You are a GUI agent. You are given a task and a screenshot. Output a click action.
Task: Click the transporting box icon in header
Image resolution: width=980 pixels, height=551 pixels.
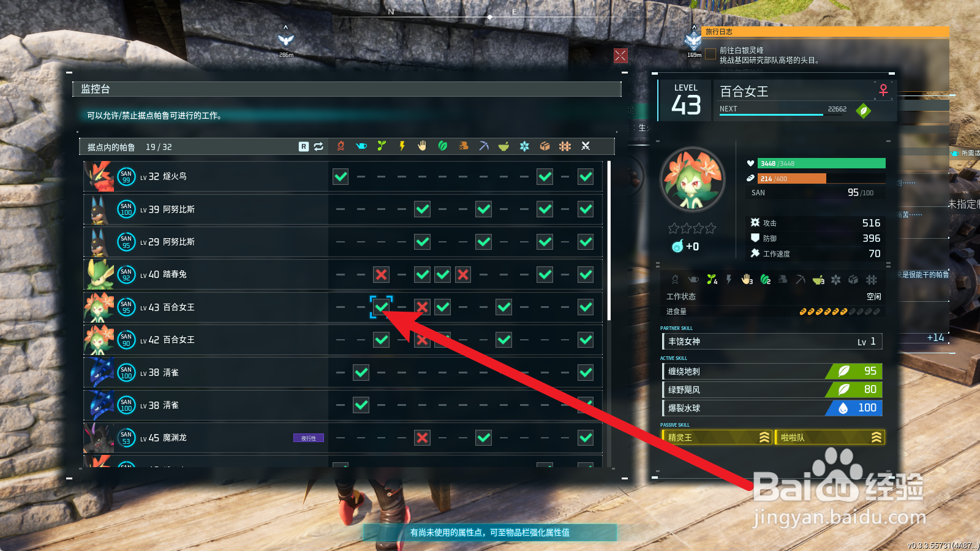[545, 146]
